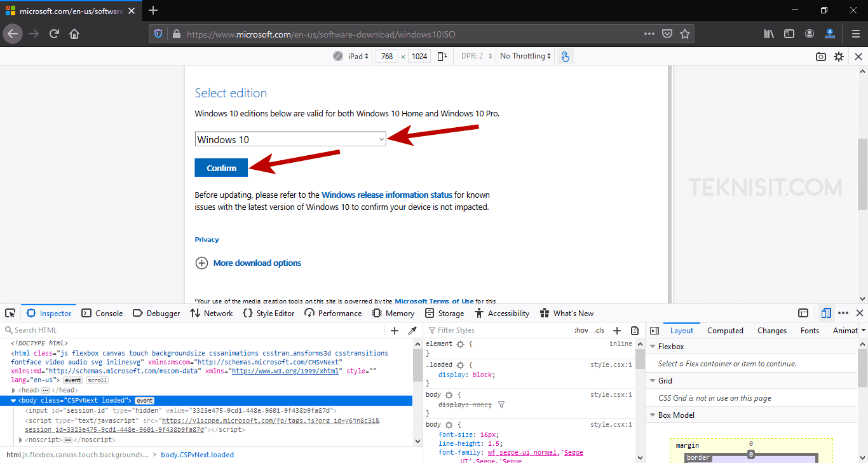Toggle print media simulation icon
The height and width of the screenshot is (463, 868).
(635, 330)
